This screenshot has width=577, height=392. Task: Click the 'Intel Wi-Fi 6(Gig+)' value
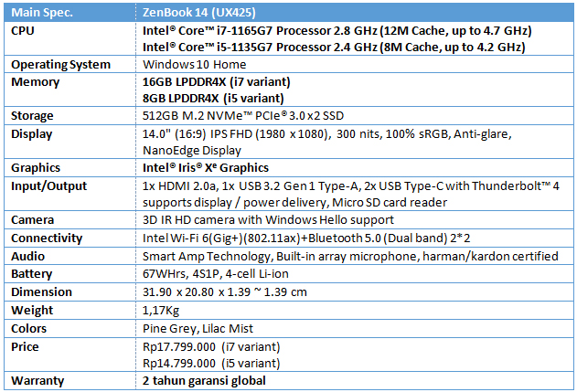click(306, 238)
